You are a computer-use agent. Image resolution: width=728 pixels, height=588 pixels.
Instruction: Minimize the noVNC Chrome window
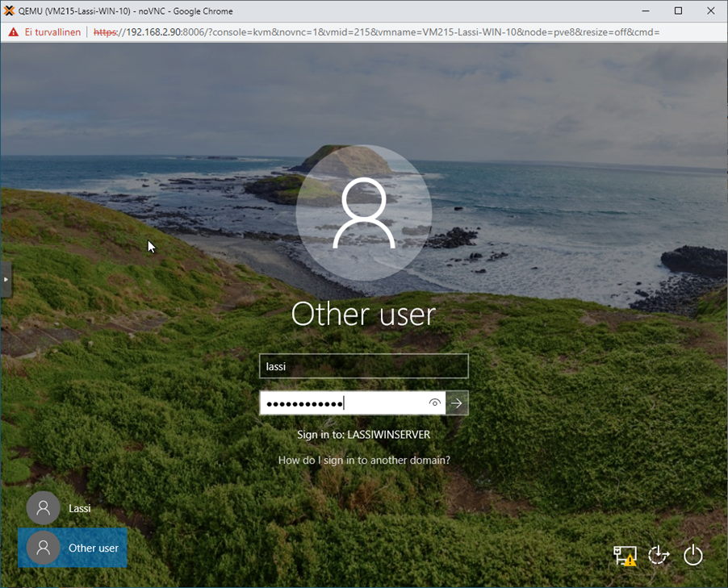pyautogui.click(x=646, y=10)
